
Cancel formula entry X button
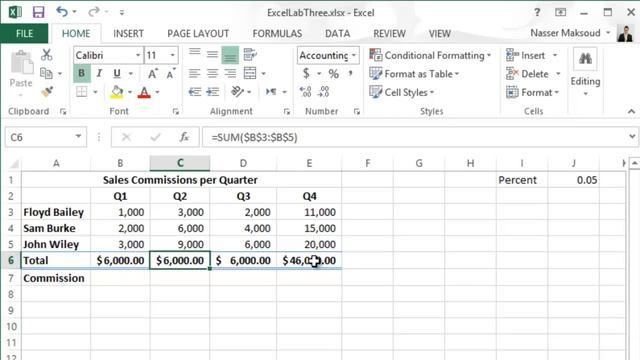click(x=126, y=137)
